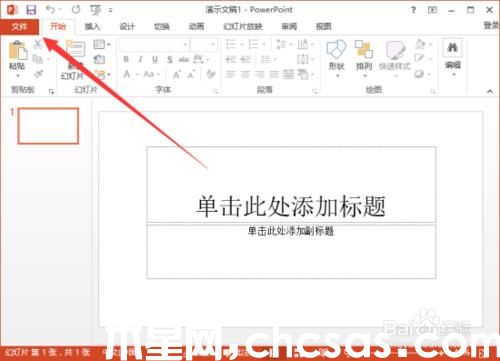500x361 pixels.
Task: Select the Format Painter brush
Action: coord(38,74)
